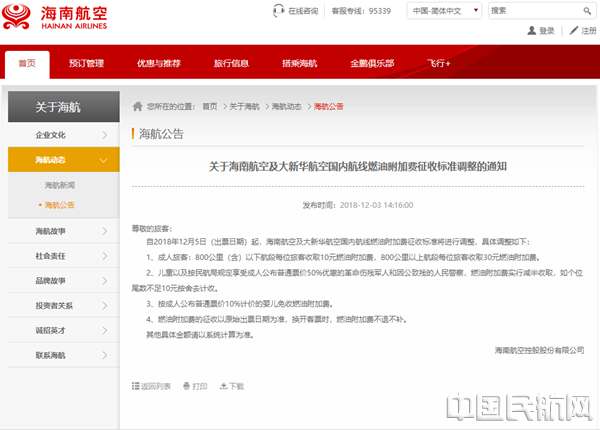Open 旅行信息 navigation menu
Image resolution: width=600 pixels, height=430 pixels.
(231, 64)
